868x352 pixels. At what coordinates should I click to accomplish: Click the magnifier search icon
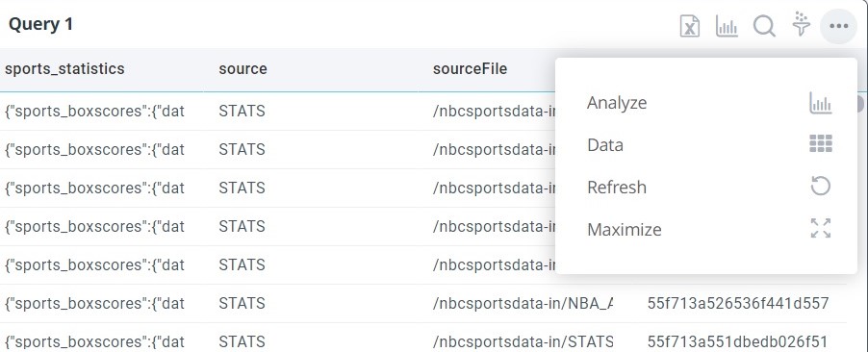(x=764, y=26)
